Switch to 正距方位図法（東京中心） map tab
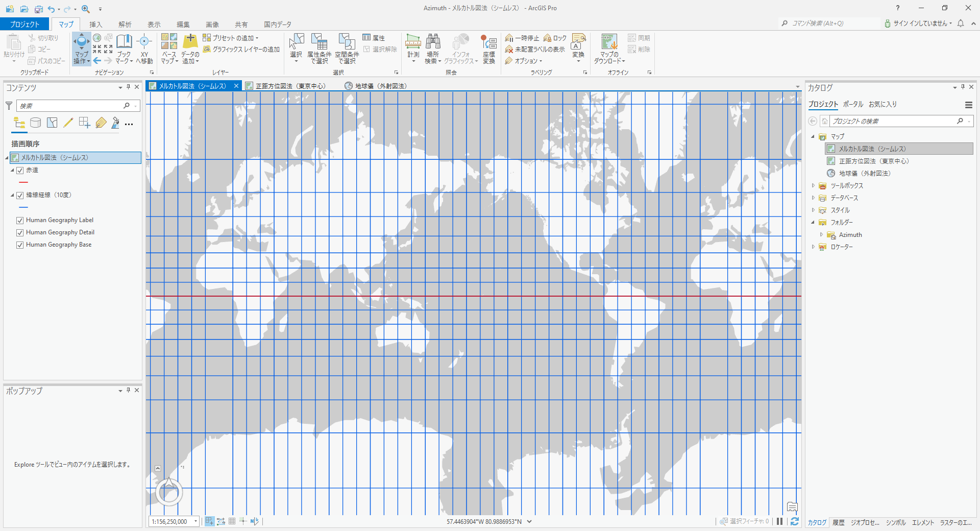 290,86
